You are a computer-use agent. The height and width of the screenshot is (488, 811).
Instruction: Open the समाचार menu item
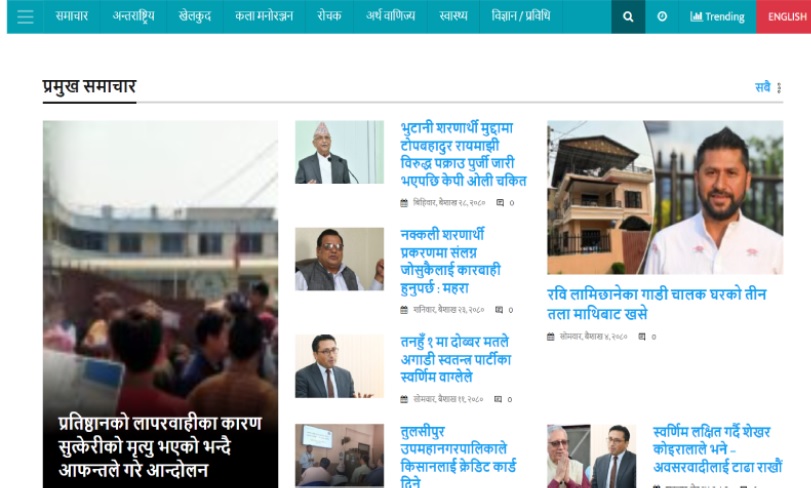click(x=71, y=17)
